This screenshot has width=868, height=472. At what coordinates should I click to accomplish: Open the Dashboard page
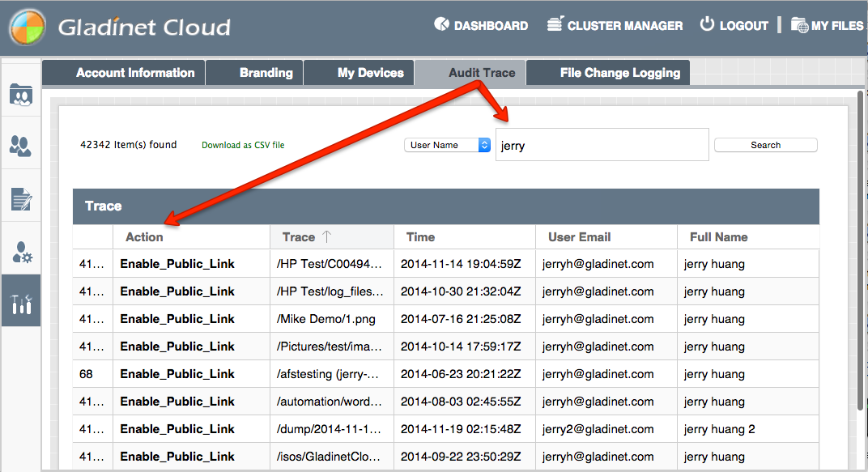[x=481, y=25]
